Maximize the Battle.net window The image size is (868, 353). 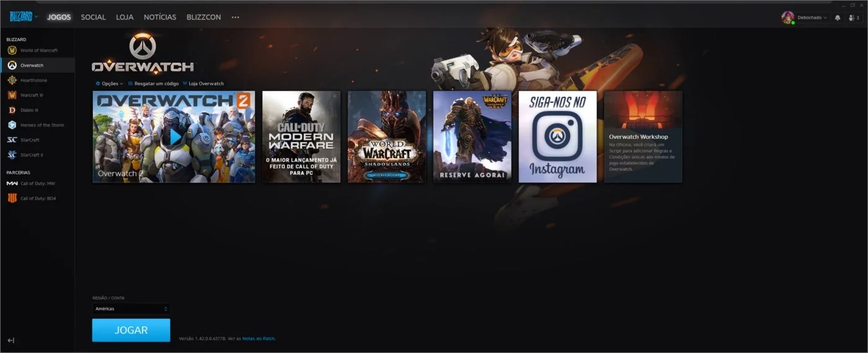tap(852, 5)
